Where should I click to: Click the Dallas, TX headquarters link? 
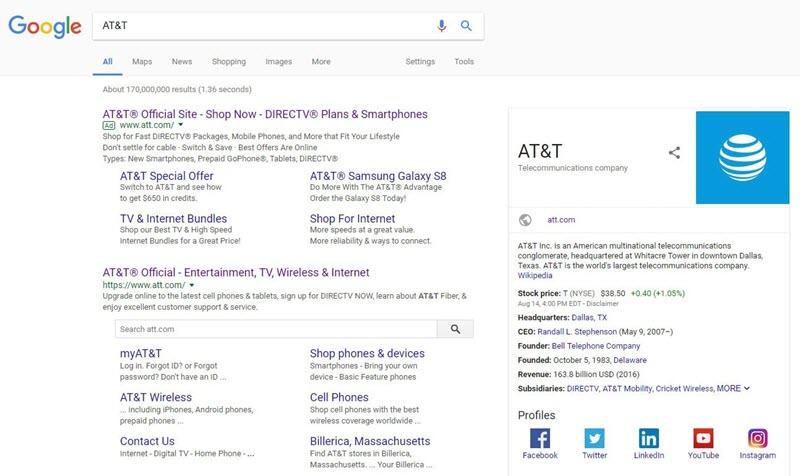tap(589, 317)
